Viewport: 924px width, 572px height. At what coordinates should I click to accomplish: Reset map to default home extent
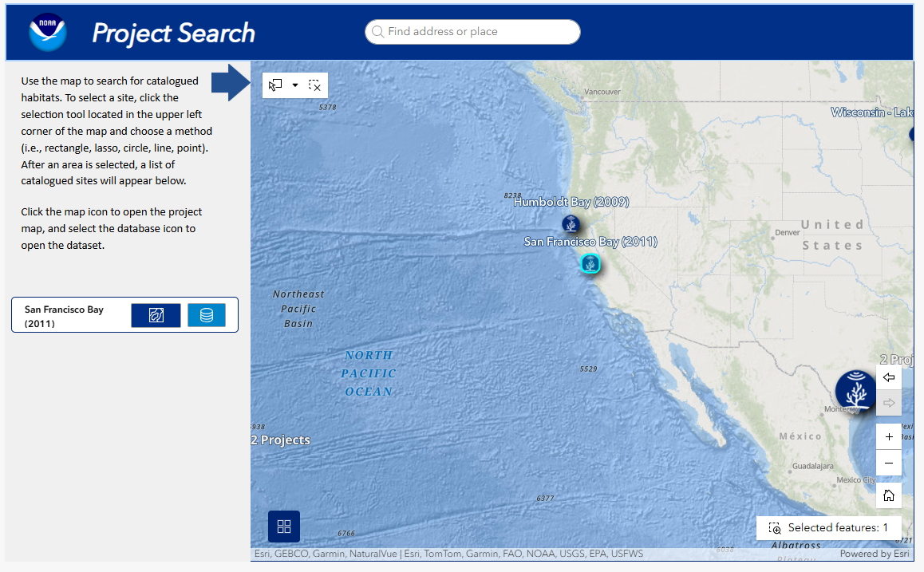pyautogui.click(x=889, y=495)
